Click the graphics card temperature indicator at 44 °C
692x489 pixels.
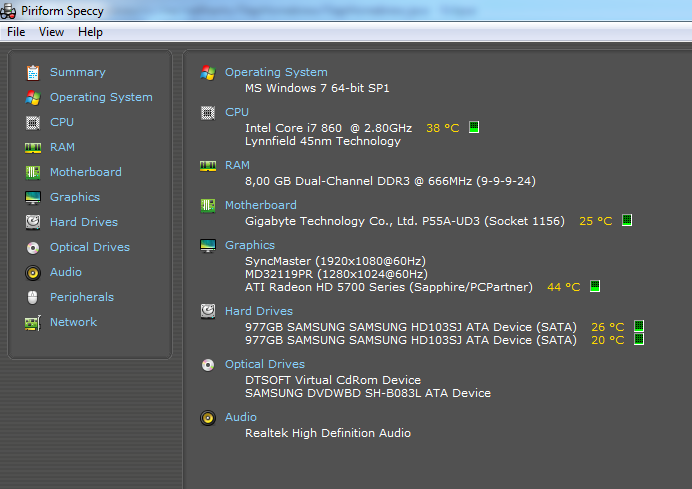pyautogui.click(x=563, y=287)
